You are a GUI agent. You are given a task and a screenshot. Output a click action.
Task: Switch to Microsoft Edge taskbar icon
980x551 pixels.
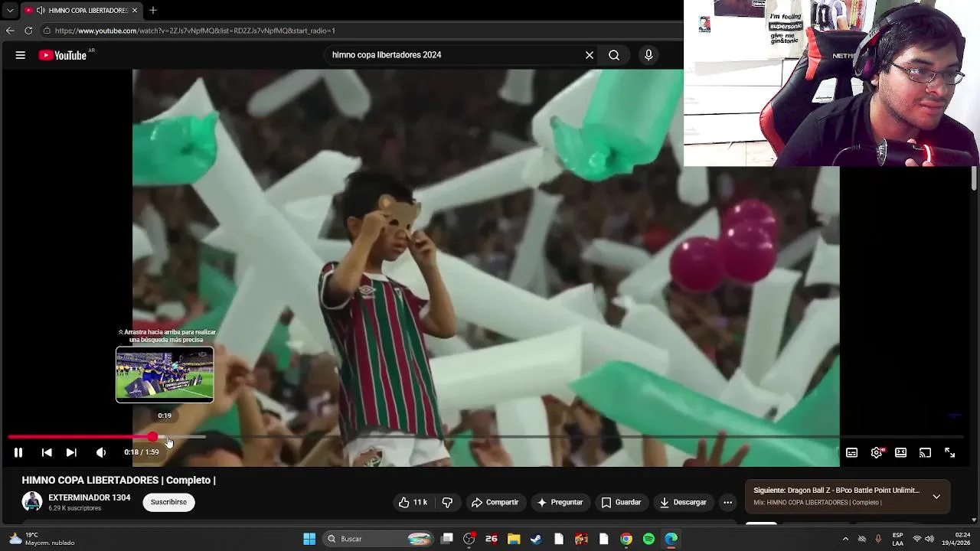[671, 539]
